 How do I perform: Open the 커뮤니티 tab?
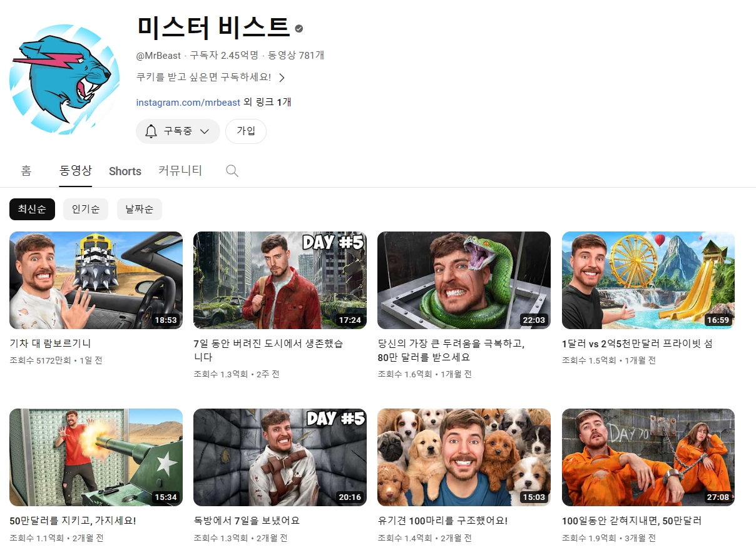coord(180,171)
